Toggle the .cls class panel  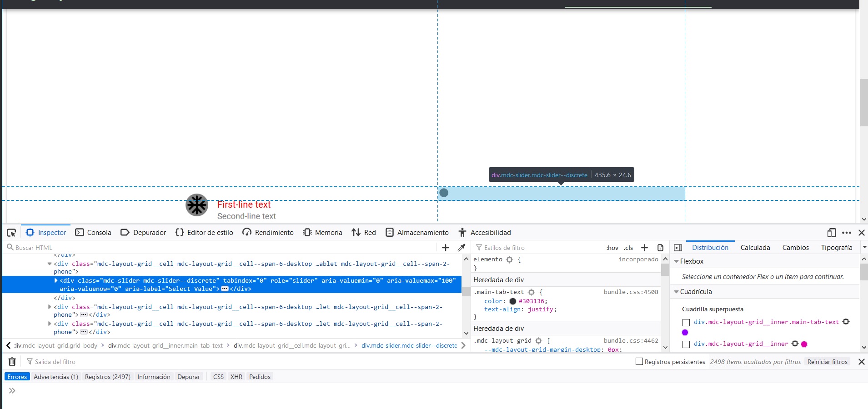[628, 248]
